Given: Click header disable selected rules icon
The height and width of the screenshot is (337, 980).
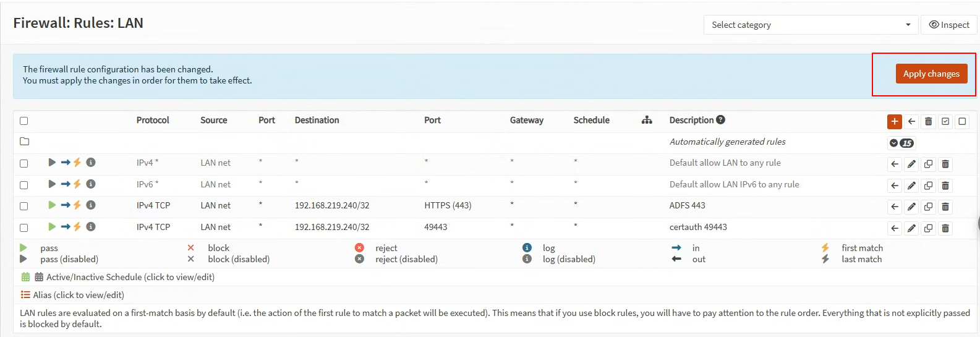Looking at the screenshot, I should pyautogui.click(x=962, y=121).
